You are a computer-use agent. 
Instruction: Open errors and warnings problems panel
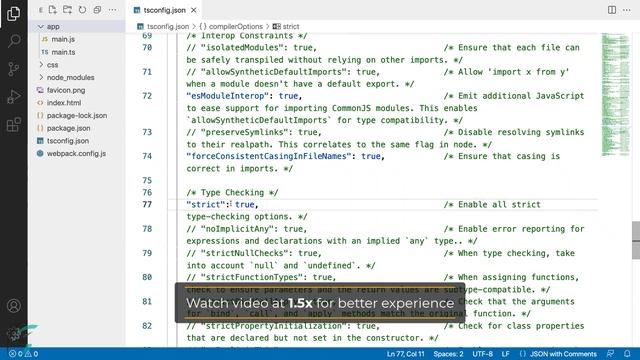click(x=23, y=354)
